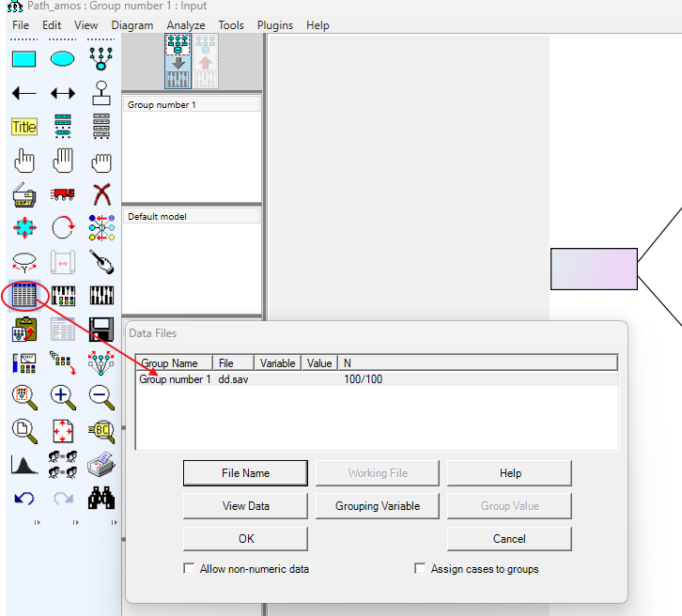Toggle the view input path diagram button
The image size is (682, 616).
178,61
